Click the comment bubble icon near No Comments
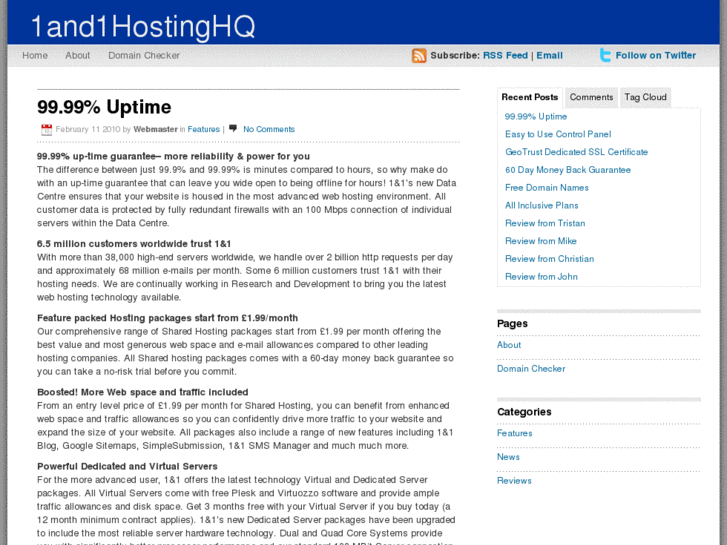727x545 pixels. pyautogui.click(x=233, y=128)
